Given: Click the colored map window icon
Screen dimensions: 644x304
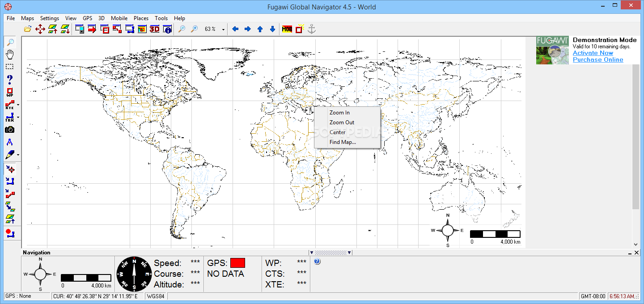Looking at the screenshot, I should (x=142, y=29).
